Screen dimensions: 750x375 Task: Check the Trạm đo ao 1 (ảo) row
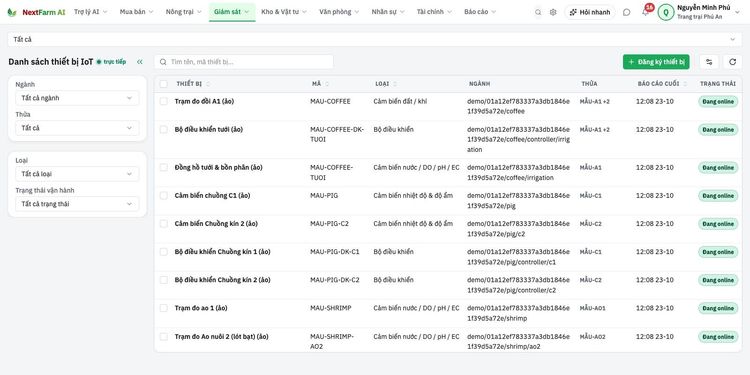[x=164, y=308]
